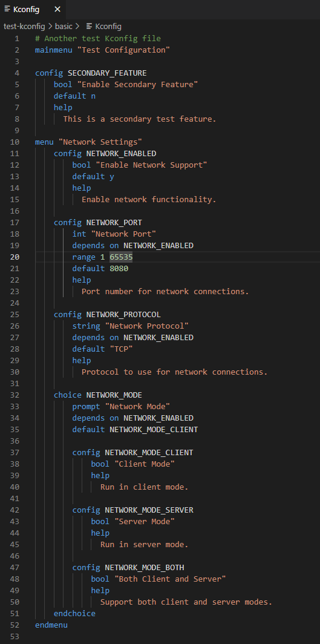Click the SECONDARY_FEATURE symbol name
Image resolution: width=320 pixels, height=644 pixels.
click(107, 73)
